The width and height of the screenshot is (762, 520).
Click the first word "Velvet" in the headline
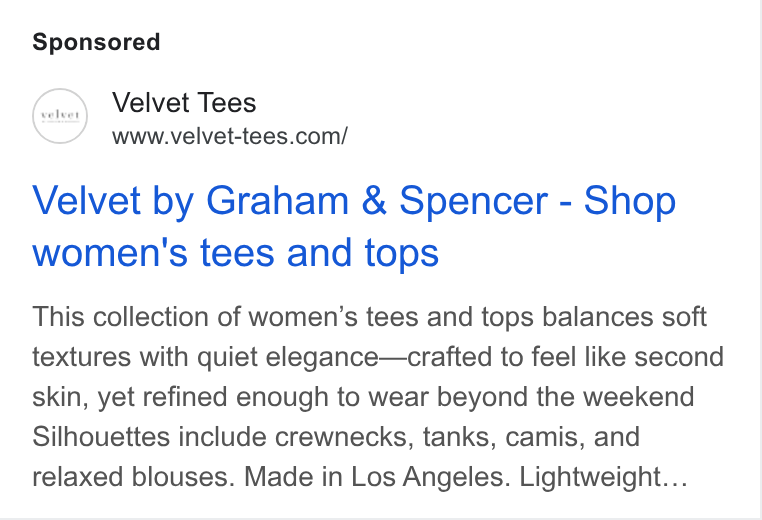coord(87,200)
